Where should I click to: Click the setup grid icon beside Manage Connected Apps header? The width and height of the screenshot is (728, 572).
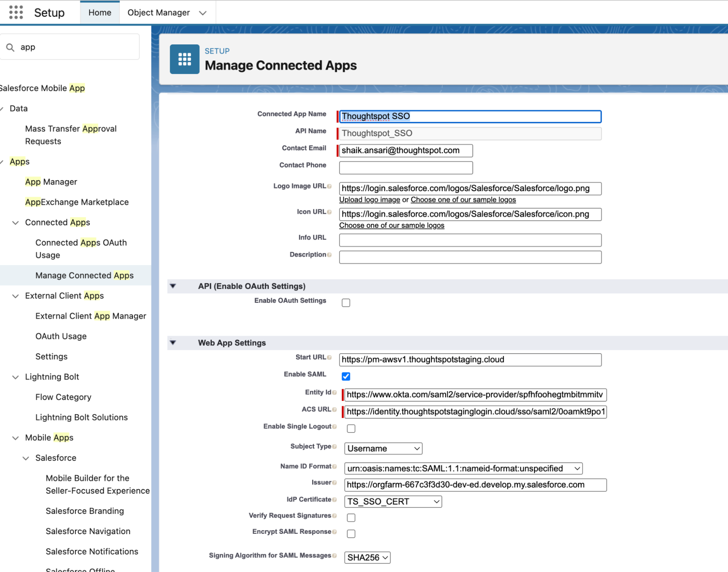[184, 59]
